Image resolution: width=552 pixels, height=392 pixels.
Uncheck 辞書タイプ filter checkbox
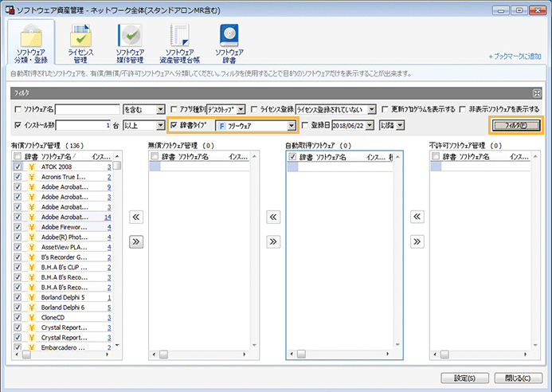[x=174, y=125]
